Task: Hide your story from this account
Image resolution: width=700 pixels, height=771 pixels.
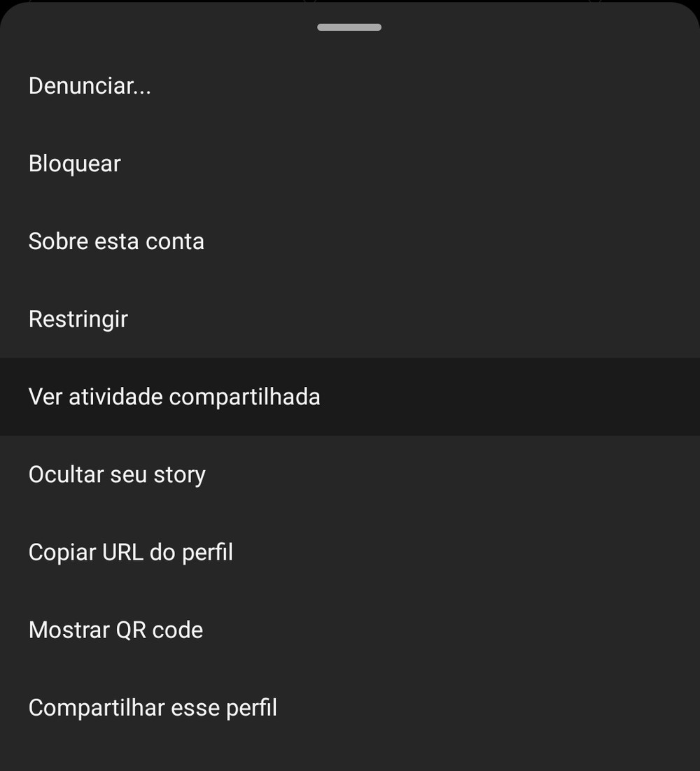Action: click(x=117, y=474)
